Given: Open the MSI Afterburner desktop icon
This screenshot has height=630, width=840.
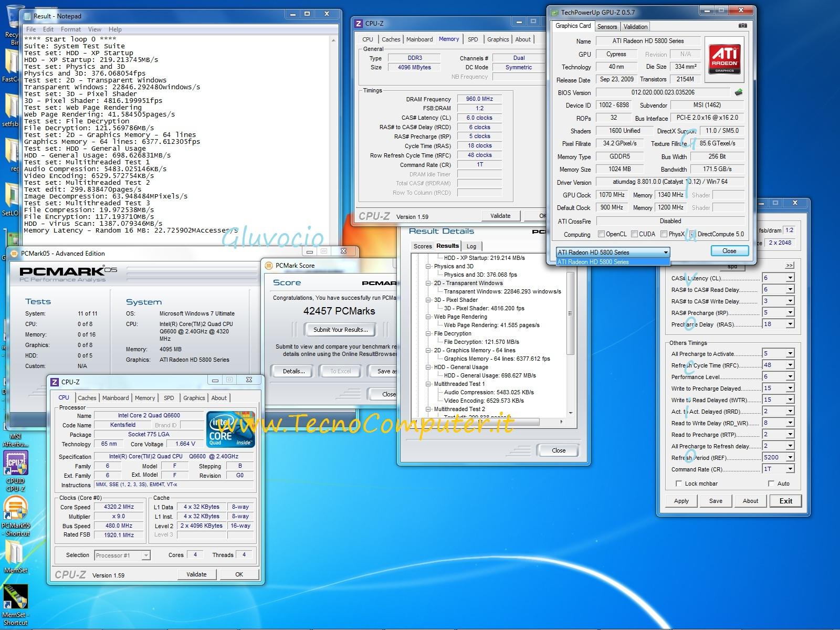Looking at the screenshot, I should click(x=15, y=440).
